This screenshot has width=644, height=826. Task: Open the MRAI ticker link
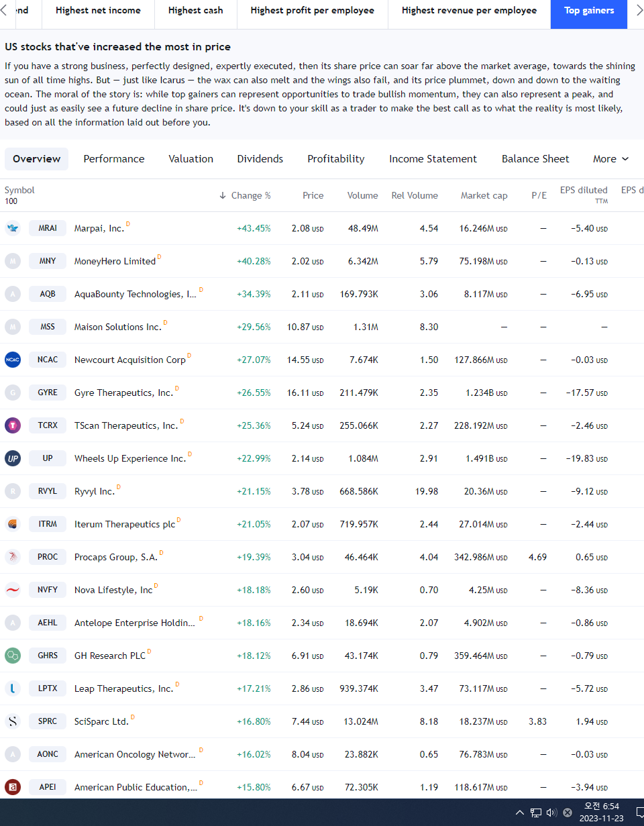(48, 228)
